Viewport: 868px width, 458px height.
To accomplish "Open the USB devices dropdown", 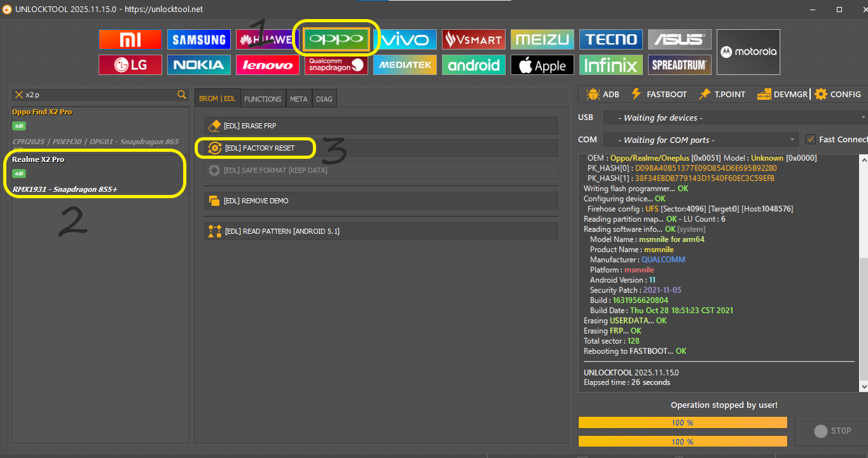I will 734,118.
